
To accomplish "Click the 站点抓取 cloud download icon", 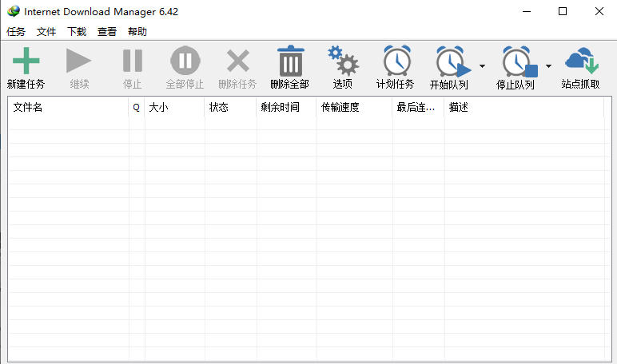I will tap(582, 61).
